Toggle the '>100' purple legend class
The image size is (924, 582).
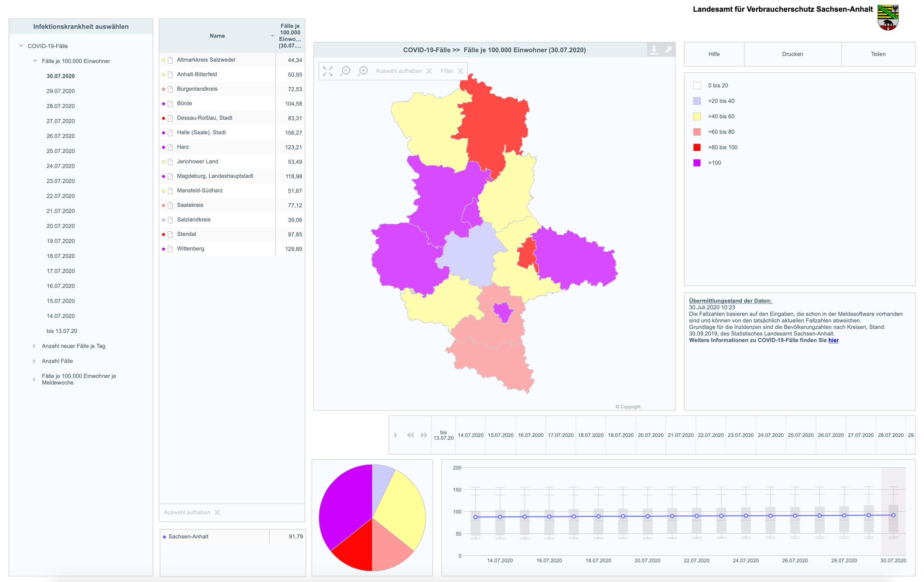[697, 163]
